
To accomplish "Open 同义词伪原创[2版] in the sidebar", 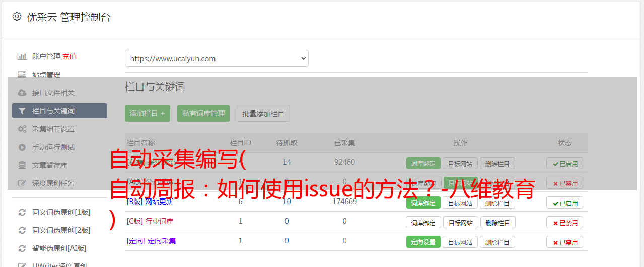I will coord(61,230).
